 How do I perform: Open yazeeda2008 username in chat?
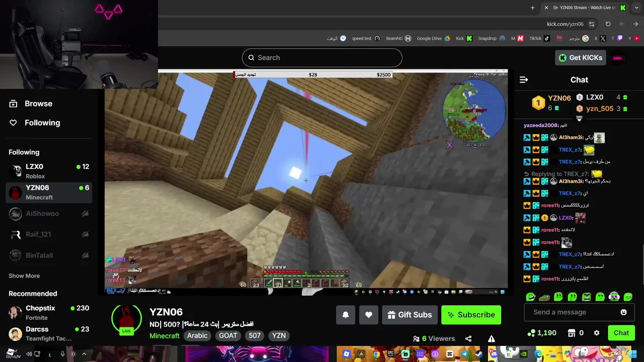(540, 125)
